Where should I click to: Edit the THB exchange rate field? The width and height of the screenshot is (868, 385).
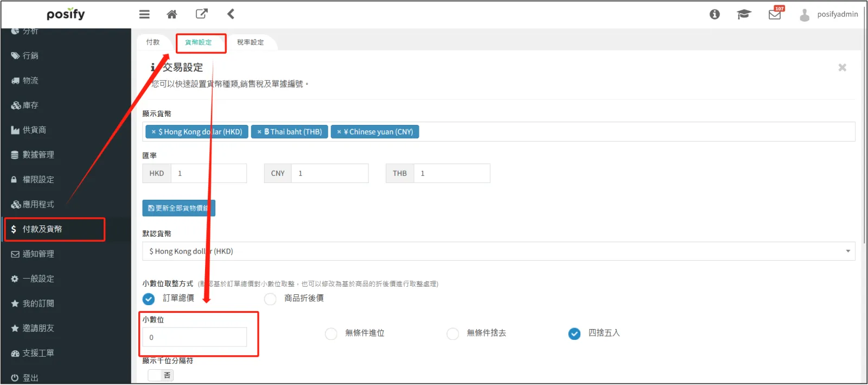point(452,173)
